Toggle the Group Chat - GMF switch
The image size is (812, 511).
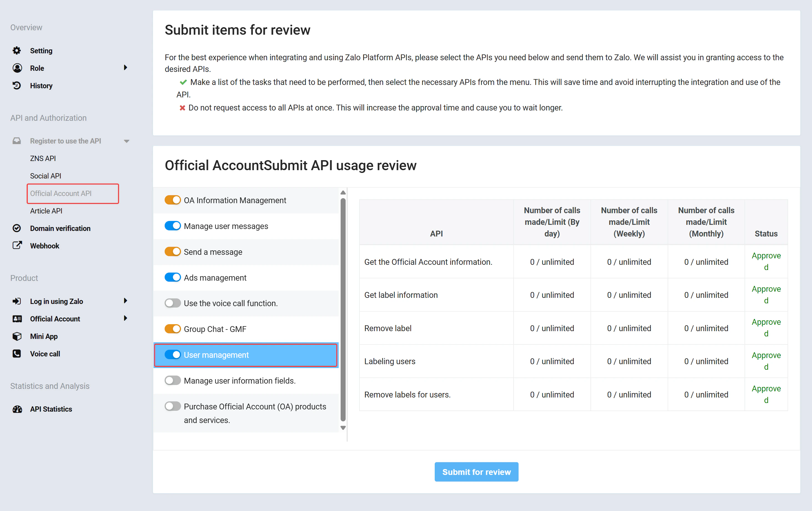[173, 329]
